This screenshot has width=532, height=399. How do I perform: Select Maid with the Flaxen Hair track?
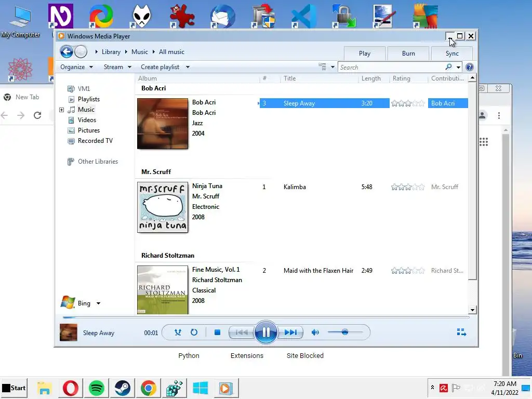318,271
